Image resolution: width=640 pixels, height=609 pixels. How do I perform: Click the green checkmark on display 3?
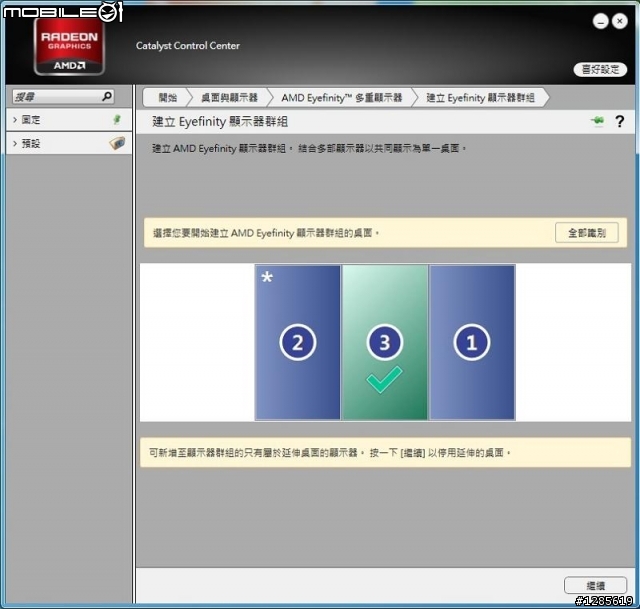point(384,379)
